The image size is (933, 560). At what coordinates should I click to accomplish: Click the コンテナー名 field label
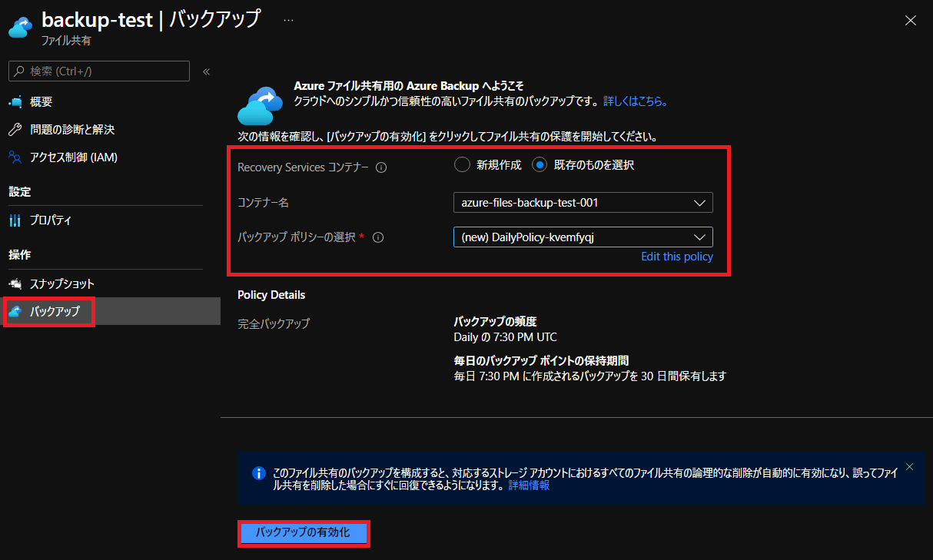(263, 203)
